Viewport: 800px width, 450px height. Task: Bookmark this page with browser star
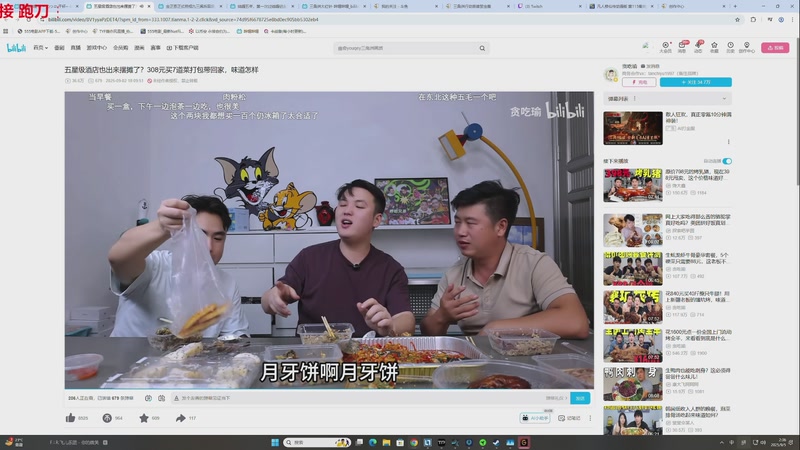737,19
